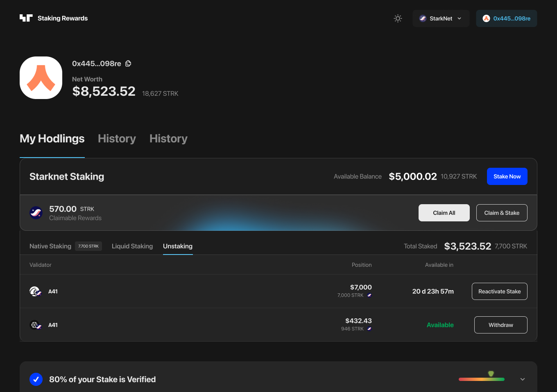Withdraw the available 946 STRK position

501,325
